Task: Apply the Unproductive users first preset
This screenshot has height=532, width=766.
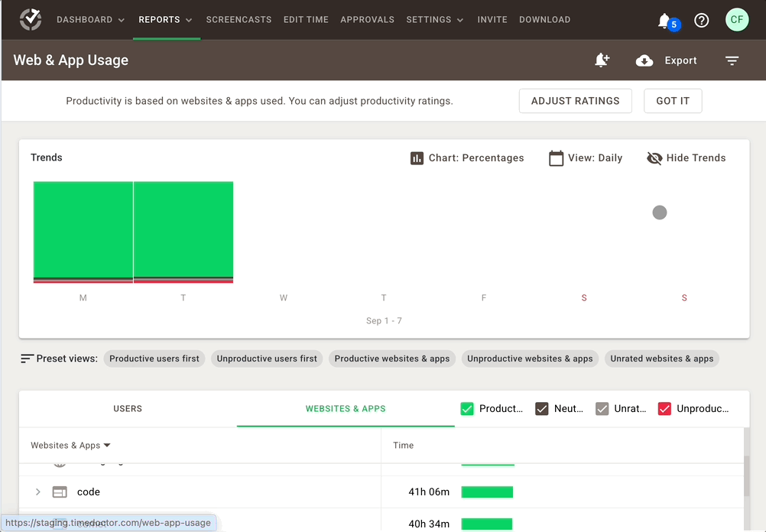Action: coord(267,358)
